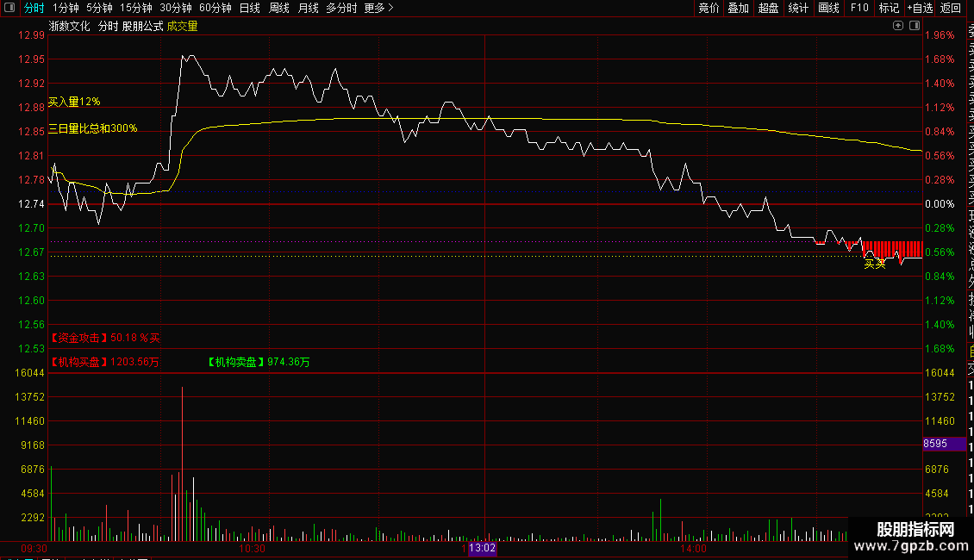
Task: Click the 12.74 baseline price label
Action: coord(31,204)
